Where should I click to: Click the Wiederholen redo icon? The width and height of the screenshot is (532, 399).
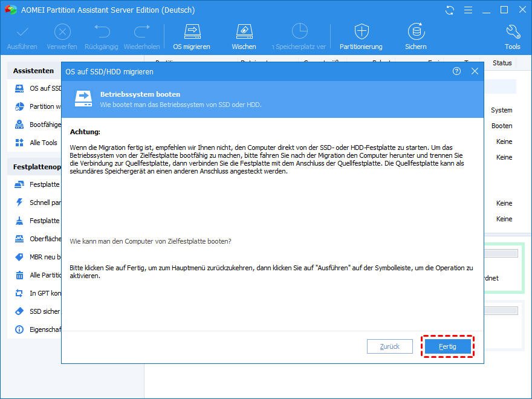click(142, 32)
